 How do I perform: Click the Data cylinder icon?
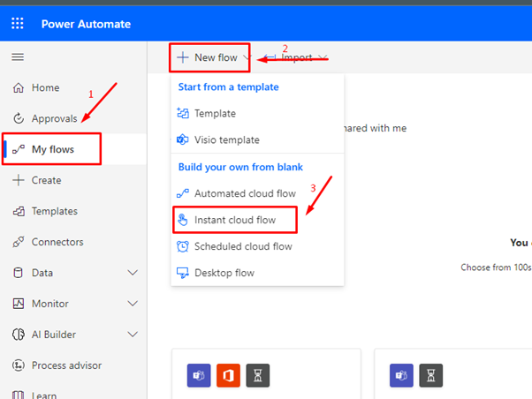click(18, 273)
